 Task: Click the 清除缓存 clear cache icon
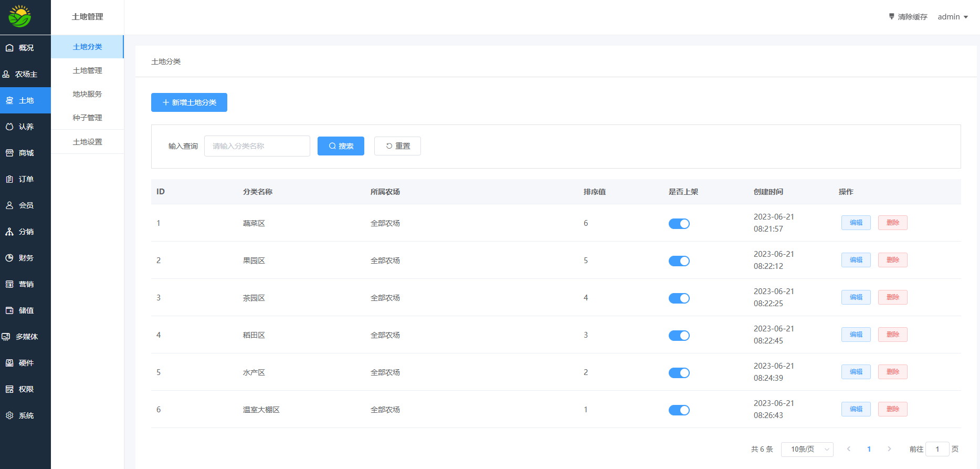point(891,17)
